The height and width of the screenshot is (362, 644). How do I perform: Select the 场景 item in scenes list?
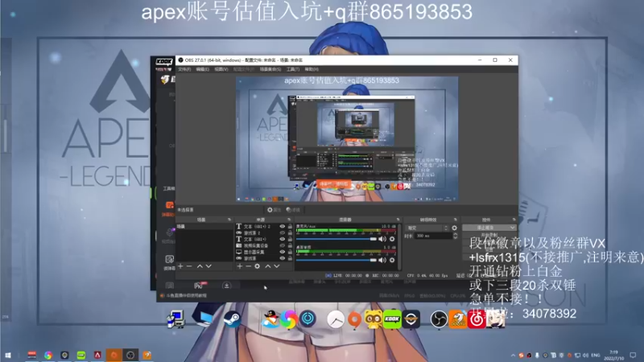[204, 227]
